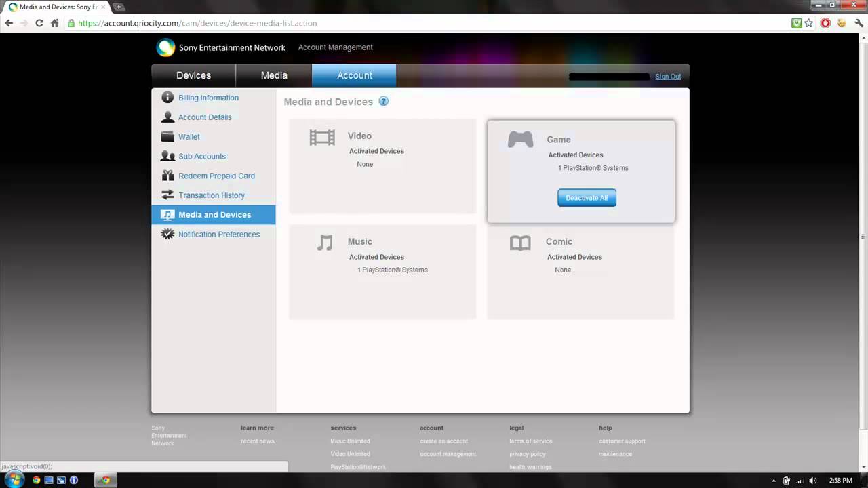This screenshot has height=488, width=868.
Task: Bookmark this page with the star icon
Action: (x=808, y=23)
